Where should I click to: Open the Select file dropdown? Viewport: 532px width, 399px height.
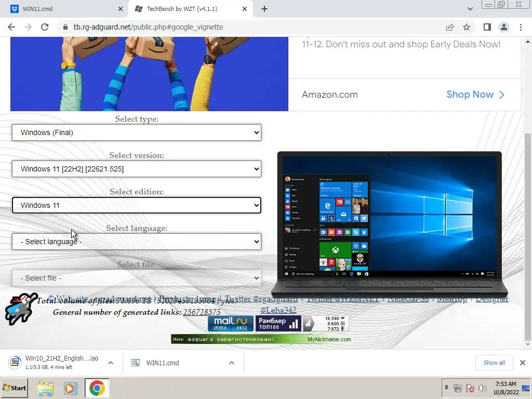pyautogui.click(x=137, y=278)
